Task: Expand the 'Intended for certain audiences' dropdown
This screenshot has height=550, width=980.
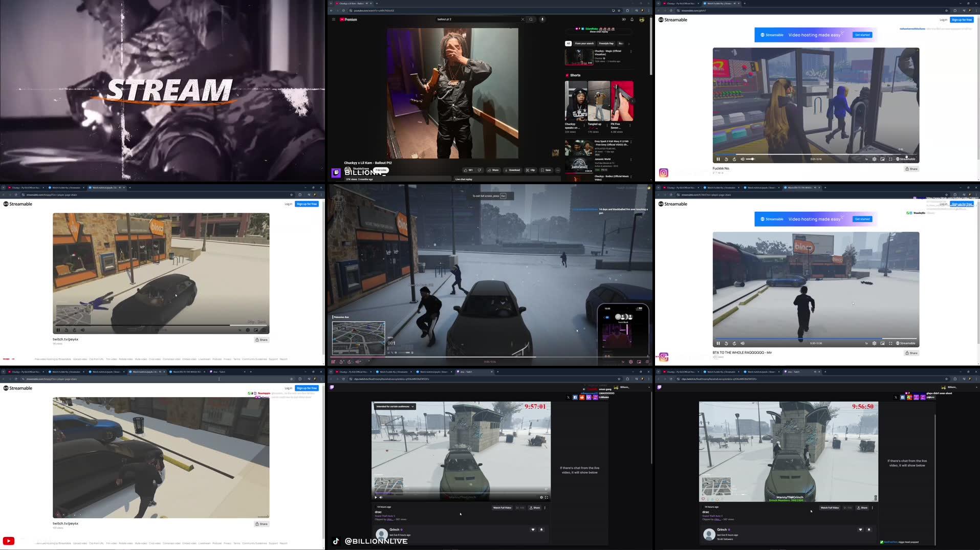Action: click(395, 406)
